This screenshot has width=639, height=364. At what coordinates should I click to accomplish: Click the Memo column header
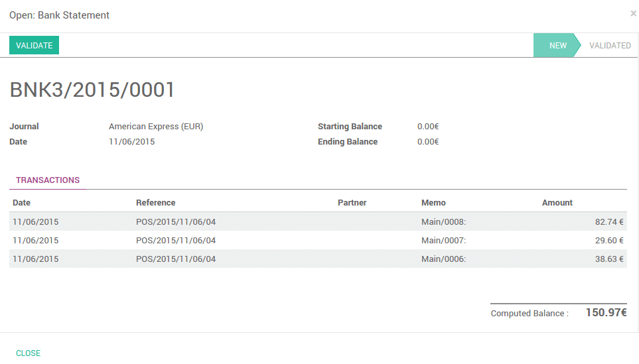coord(433,203)
